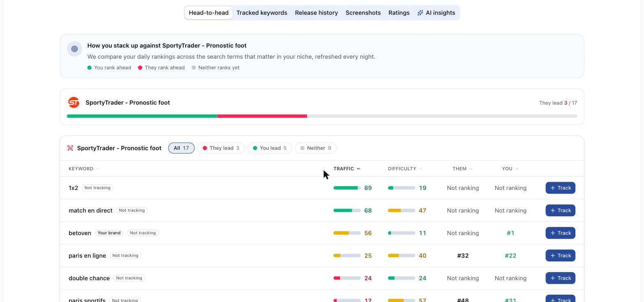Select the All 17 filter
Screen dimensions: 644x302
[x=181, y=148]
